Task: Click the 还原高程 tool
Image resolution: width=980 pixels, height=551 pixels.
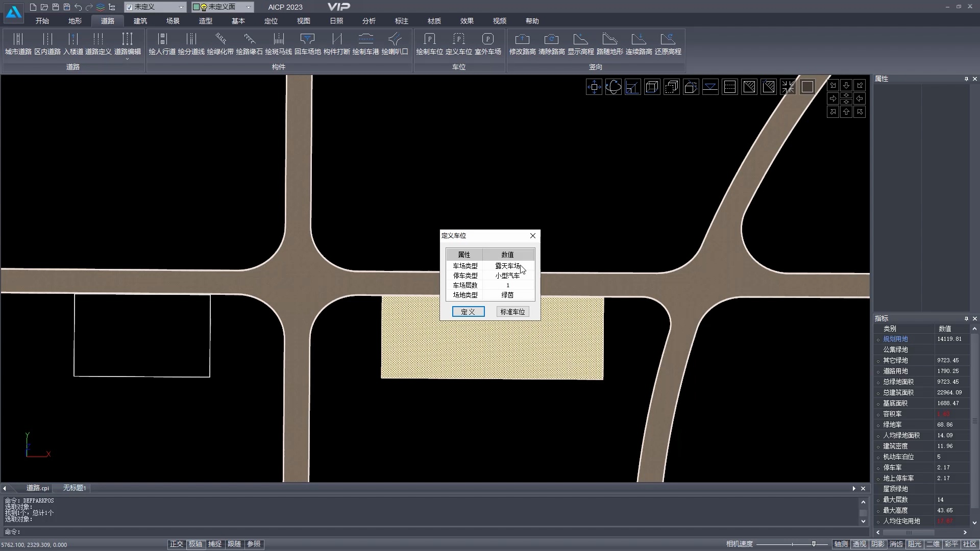Action: [668, 44]
